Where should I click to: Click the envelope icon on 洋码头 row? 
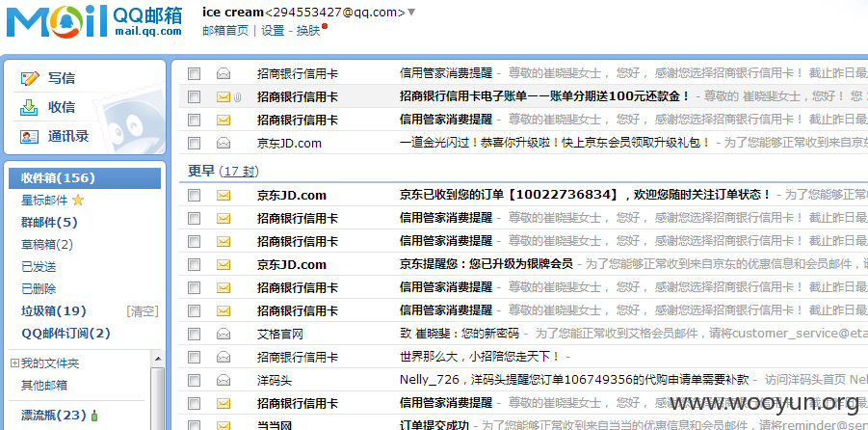(224, 380)
